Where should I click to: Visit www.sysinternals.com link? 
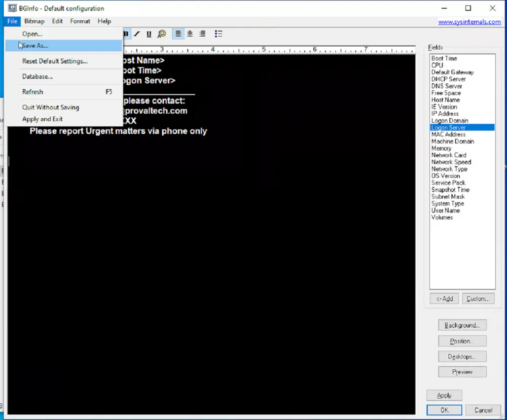tap(469, 22)
